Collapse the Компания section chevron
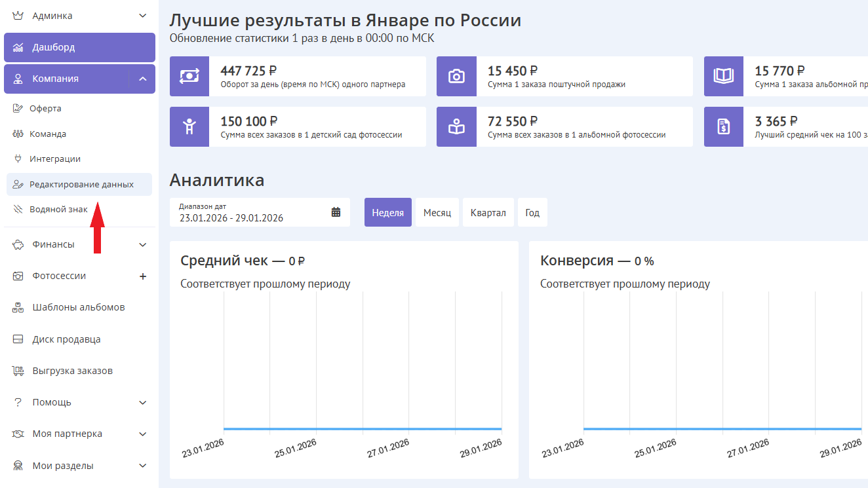The width and height of the screenshot is (868, 488). coord(142,79)
